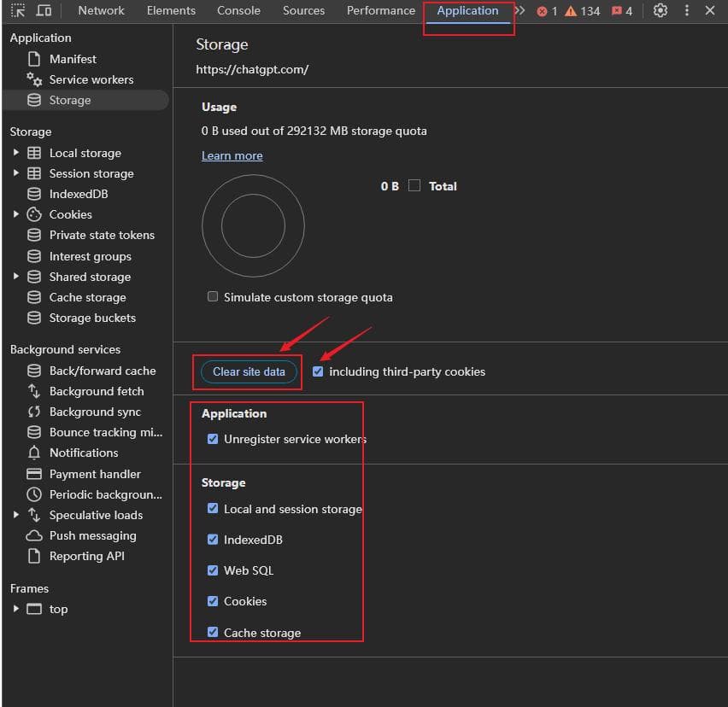
Task: Click the Back/forward cache icon
Action: pyautogui.click(x=34, y=371)
